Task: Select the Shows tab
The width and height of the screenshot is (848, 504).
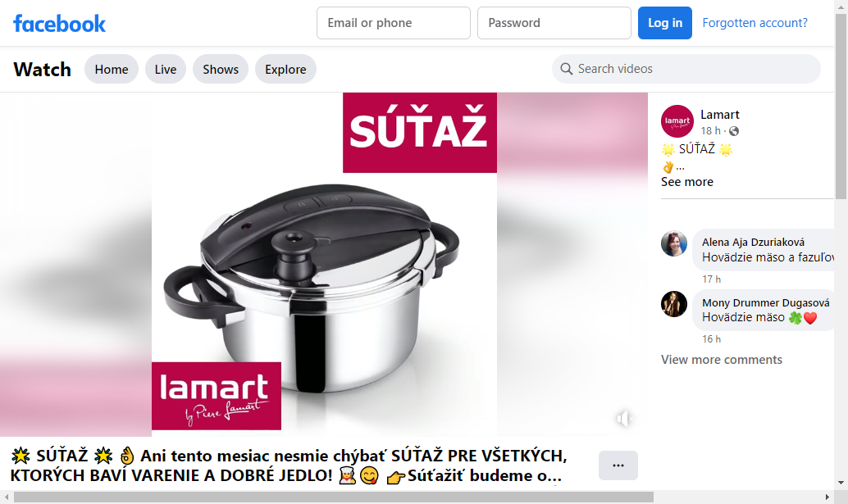Action: [x=221, y=69]
